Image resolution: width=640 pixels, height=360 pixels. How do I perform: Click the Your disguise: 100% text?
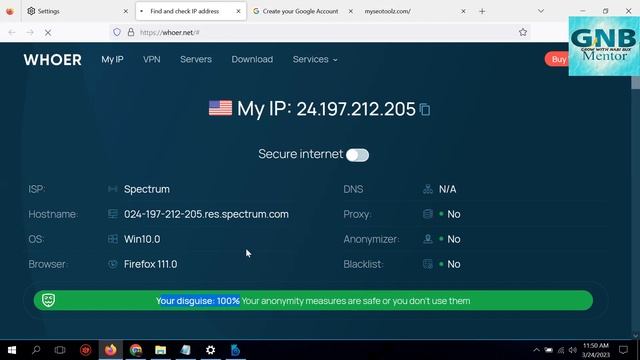coord(198,301)
